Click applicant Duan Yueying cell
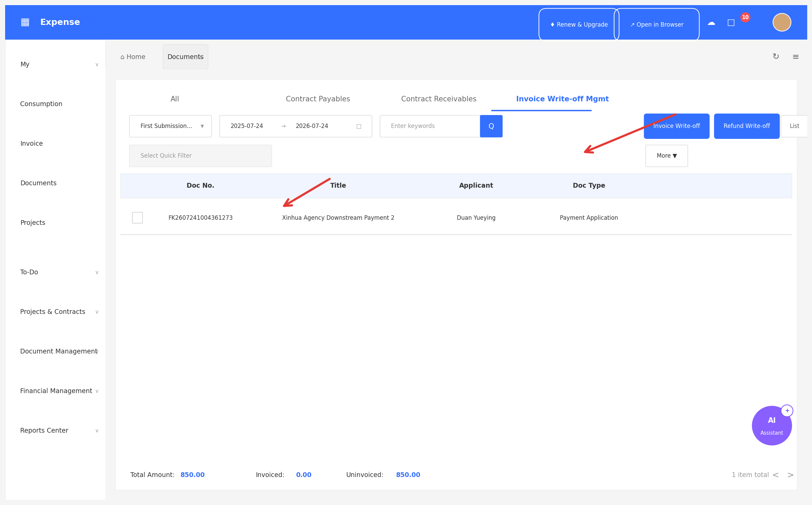 [x=476, y=218]
